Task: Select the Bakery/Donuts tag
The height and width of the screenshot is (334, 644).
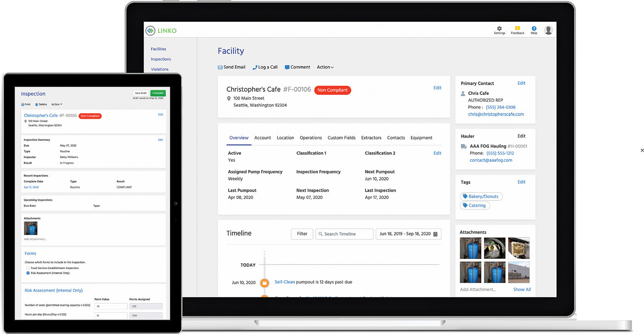Action: (x=481, y=196)
